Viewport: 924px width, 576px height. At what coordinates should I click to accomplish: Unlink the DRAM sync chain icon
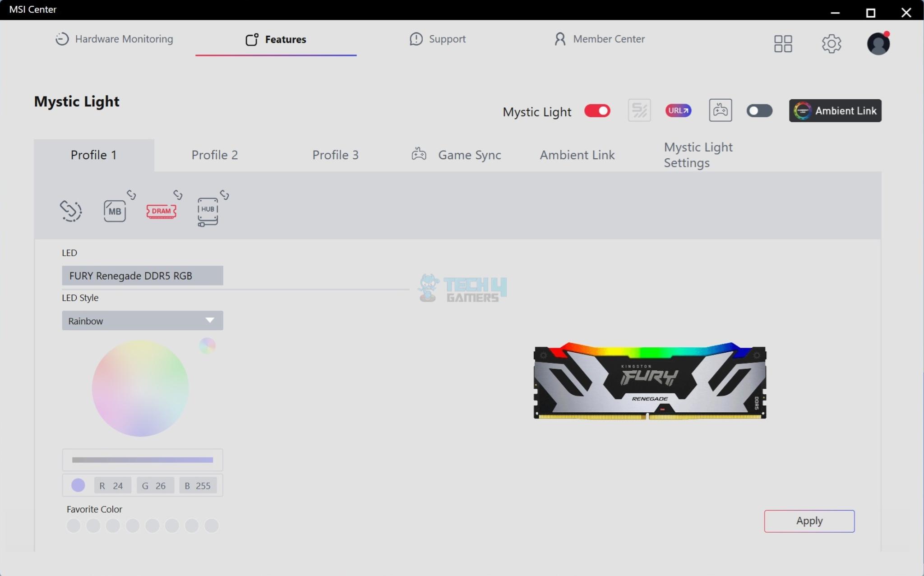(x=178, y=195)
